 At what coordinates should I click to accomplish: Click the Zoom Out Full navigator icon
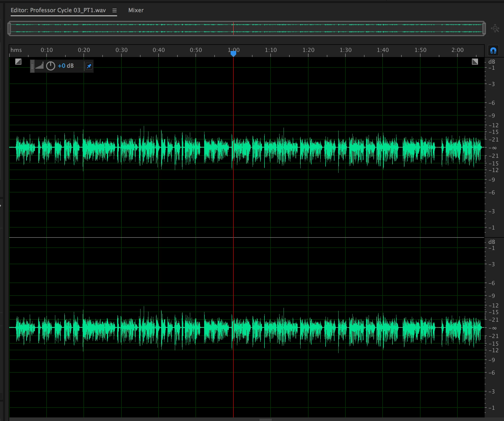tap(495, 28)
